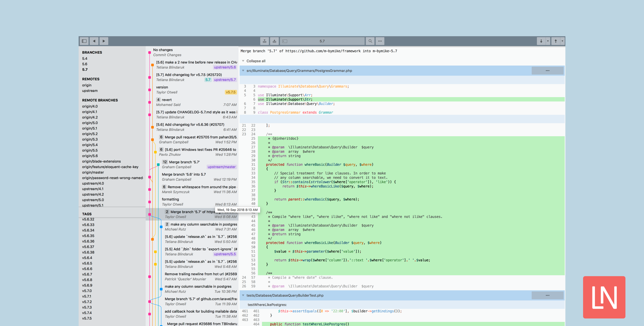Select commit 'Merge pull request #25705'
The image size is (644, 326).
[192, 139]
